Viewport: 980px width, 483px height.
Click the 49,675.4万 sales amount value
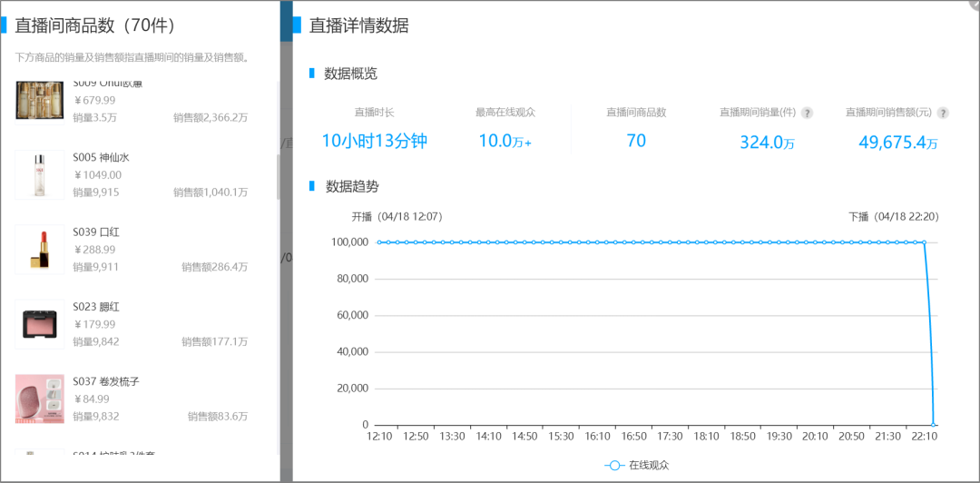[x=897, y=143]
